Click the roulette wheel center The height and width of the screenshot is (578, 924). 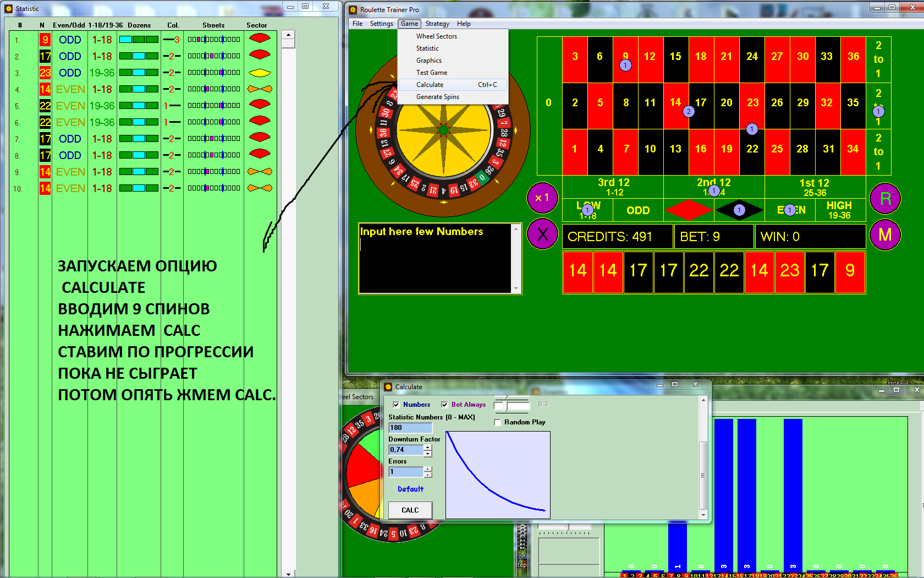(443, 130)
